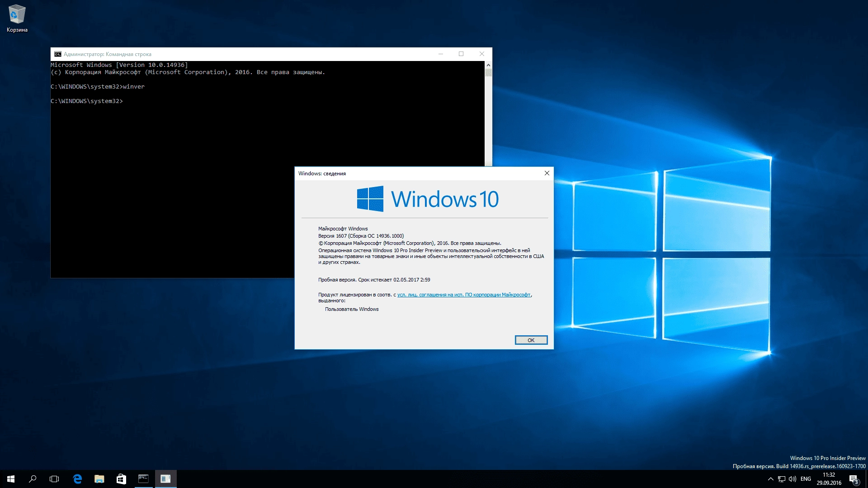Screen dimensions: 868x488
Task: Close the Command Prompt window
Action: click(x=482, y=54)
